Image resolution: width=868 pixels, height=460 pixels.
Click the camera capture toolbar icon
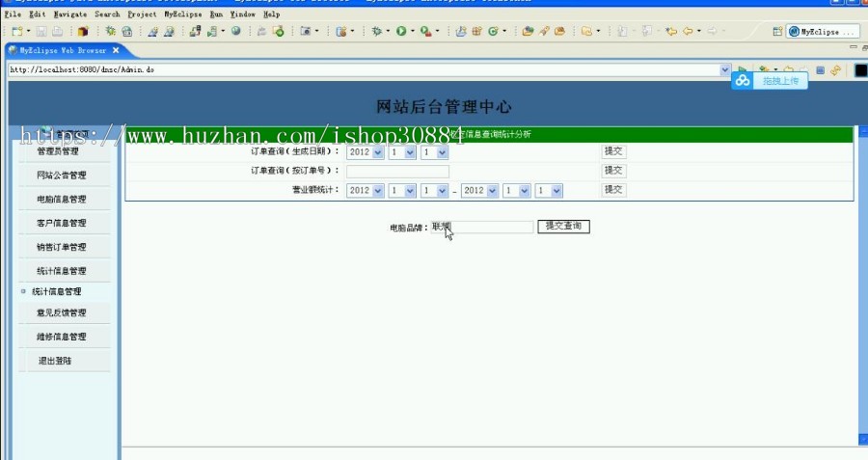[x=305, y=31]
